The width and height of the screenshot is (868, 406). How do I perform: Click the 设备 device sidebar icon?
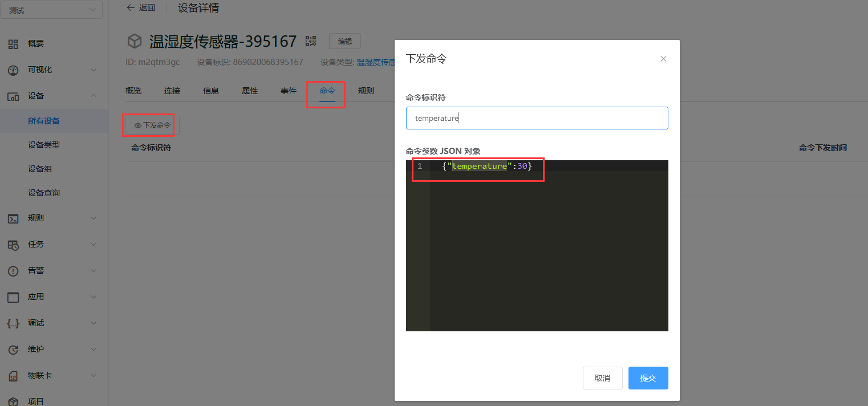13,96
